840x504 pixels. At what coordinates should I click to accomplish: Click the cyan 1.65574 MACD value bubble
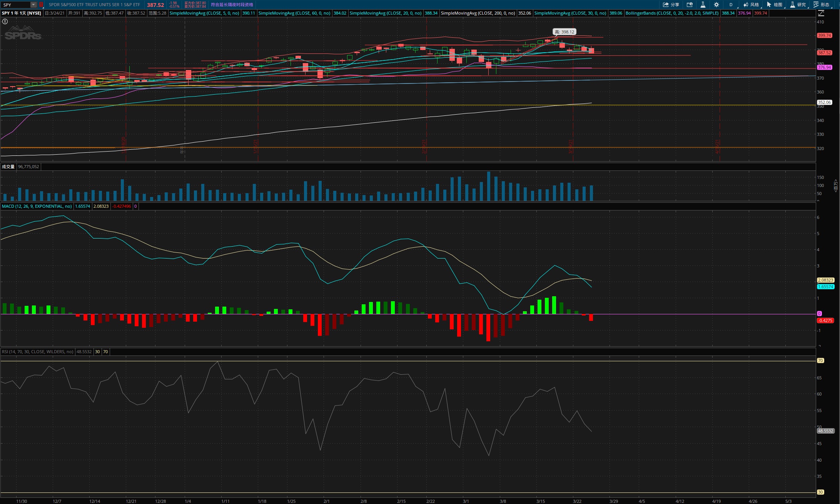(825, 287)
